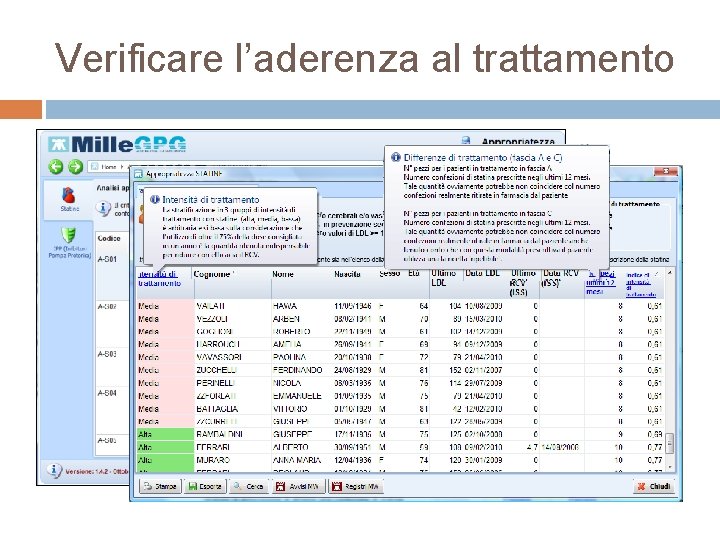Sort by the Nome column header
Screen dimensions: 720x540
tap(283, 274)
